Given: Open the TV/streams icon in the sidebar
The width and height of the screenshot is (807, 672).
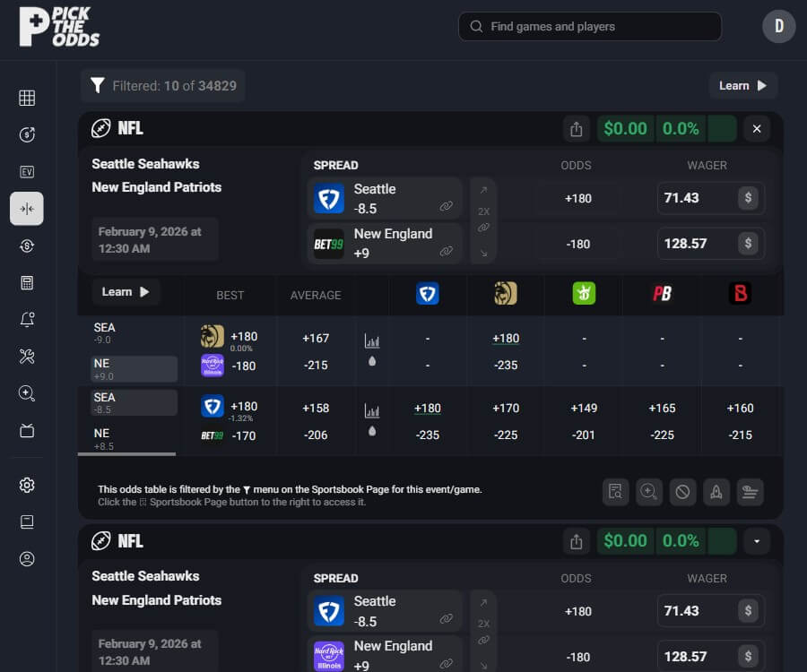Looking at the screenshot, I should click(27, 430).
